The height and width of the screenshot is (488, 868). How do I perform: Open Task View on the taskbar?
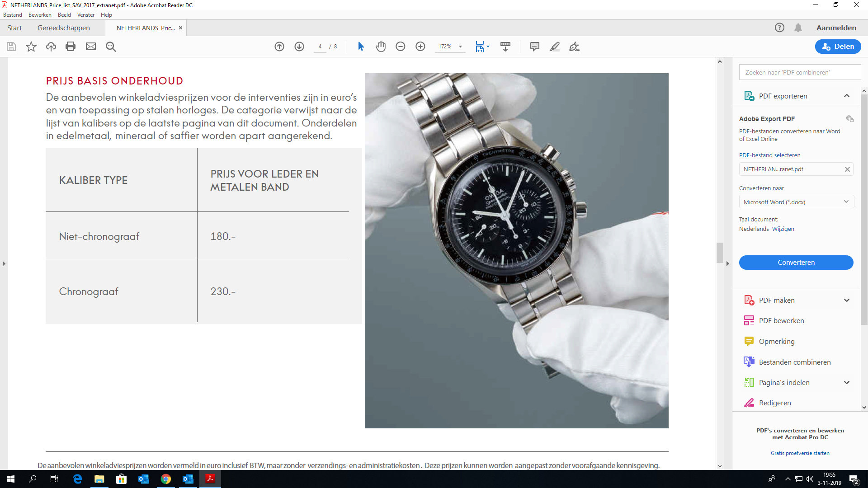[x=54, y=479]
